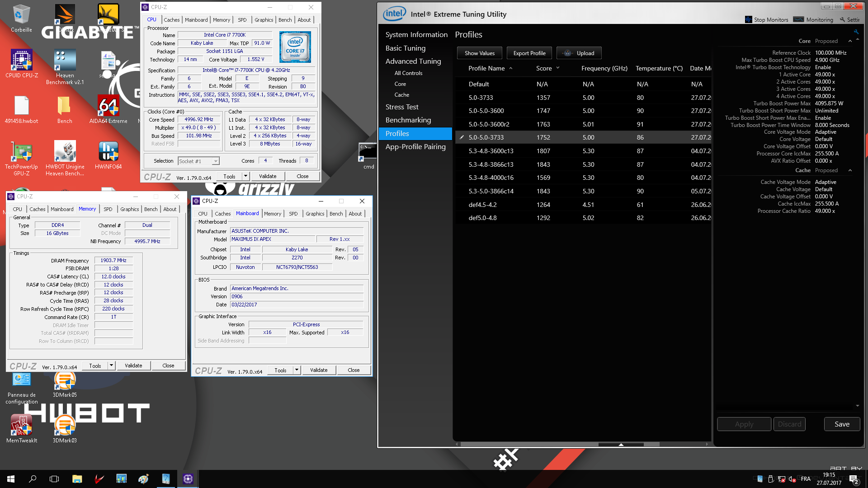Click the Settings wrench menu in XTU
Viewport: 868px width, 488px height.
[x=849, y=19]
